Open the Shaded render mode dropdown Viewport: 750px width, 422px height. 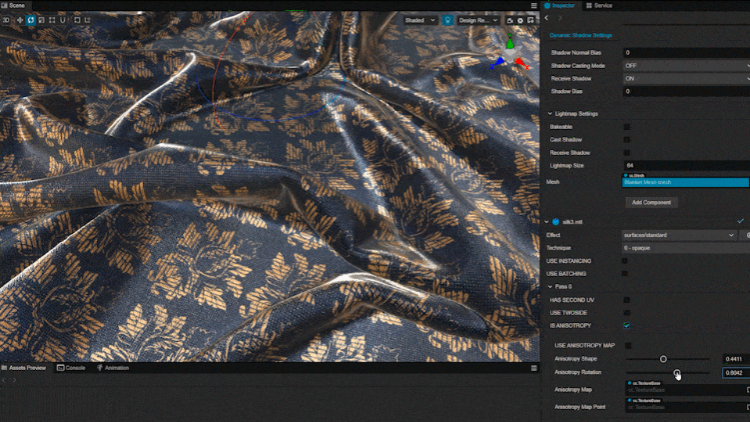(419, 20)
